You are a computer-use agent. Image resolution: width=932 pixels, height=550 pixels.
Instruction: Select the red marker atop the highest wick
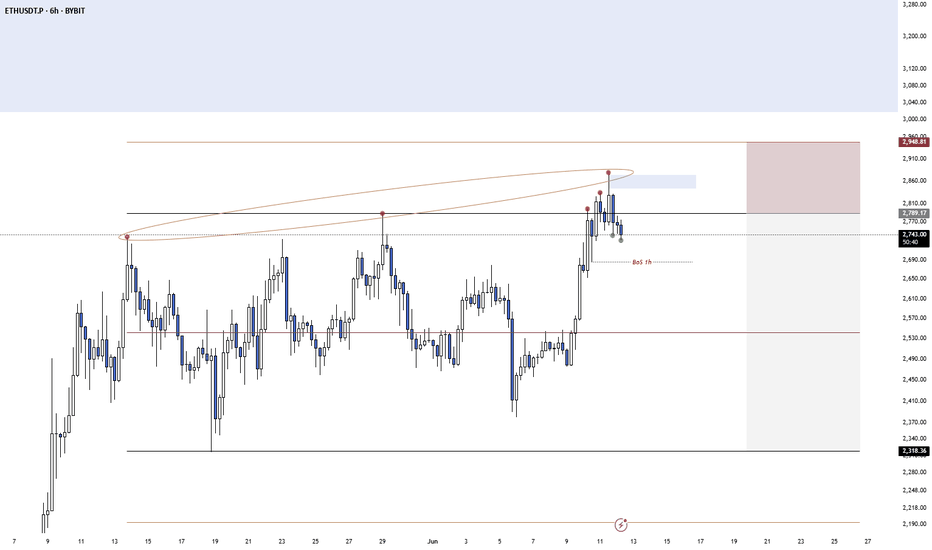pos(609,172)
